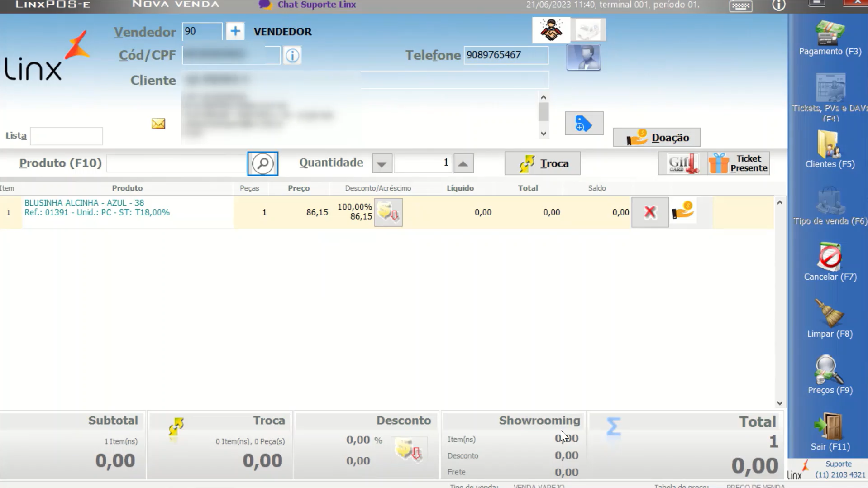
Task: Click the Ticket Presente button
Action: click(739, 163)
